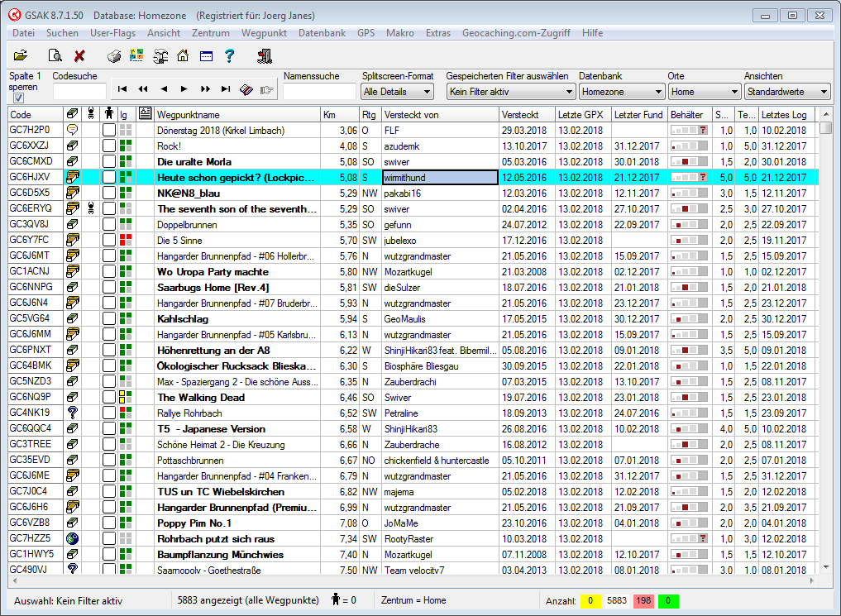Open the User-Flags menu
Viewport: 841px width, 616px height.
pos(112,33)
